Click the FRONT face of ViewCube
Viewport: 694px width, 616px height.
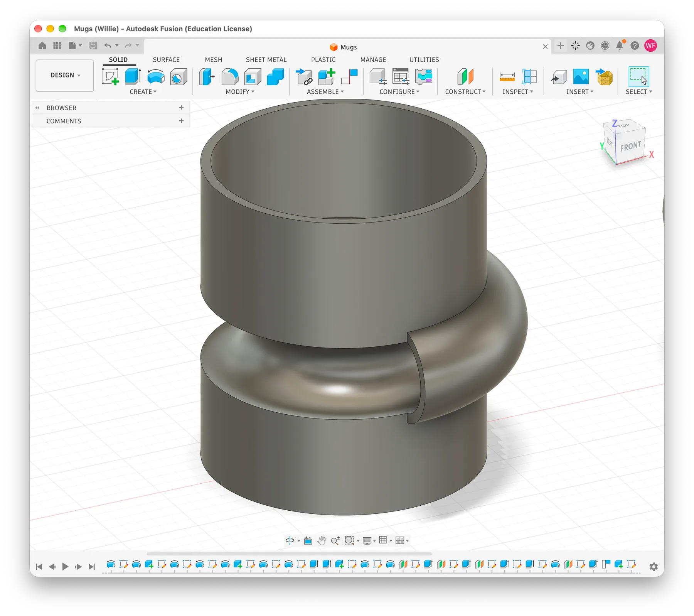click(630, 147)
